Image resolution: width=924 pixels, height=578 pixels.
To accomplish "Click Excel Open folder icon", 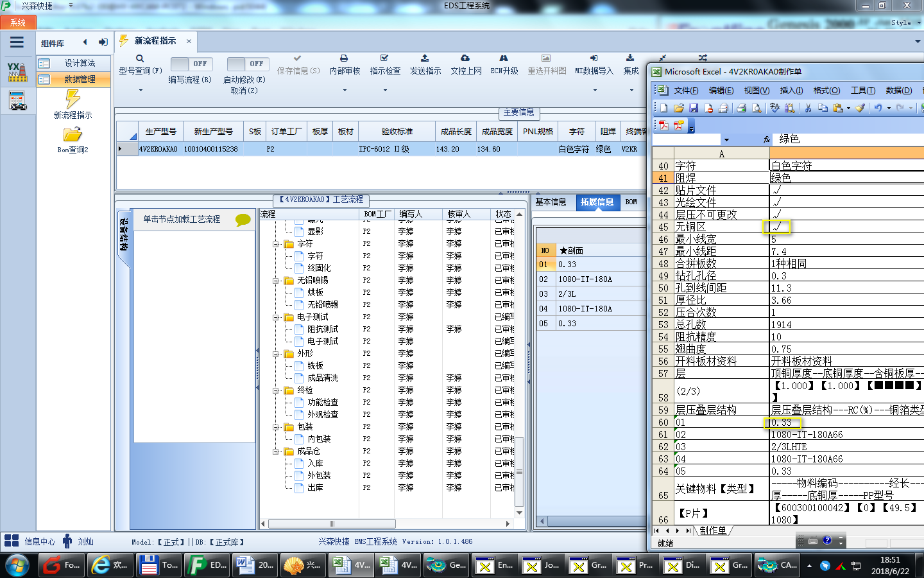I will pos(678,108).
